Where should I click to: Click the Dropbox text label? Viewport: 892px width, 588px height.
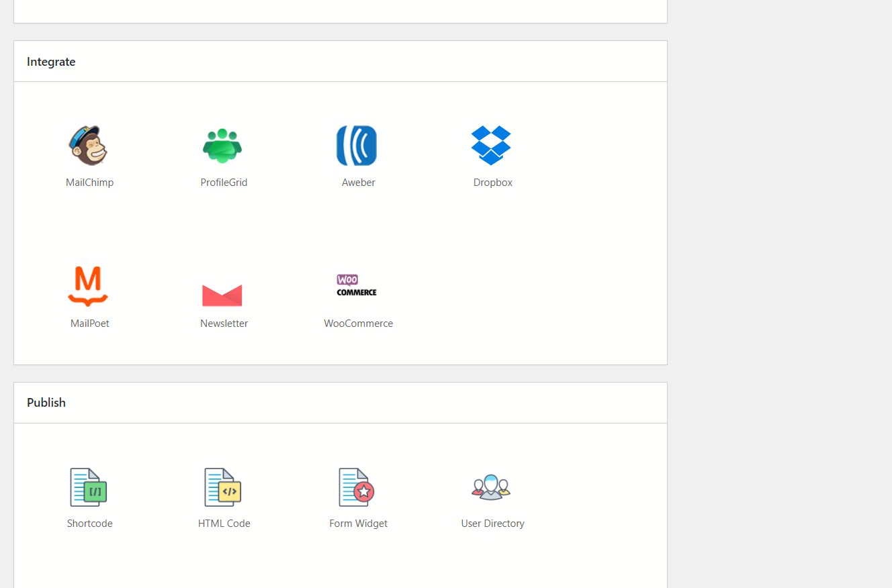point(492,182)
